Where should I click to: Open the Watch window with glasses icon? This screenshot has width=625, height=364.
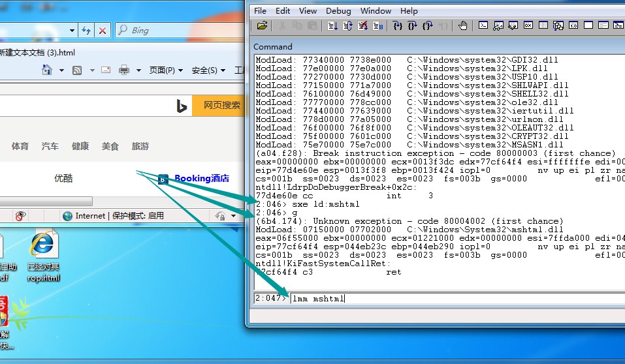[498, 26]
